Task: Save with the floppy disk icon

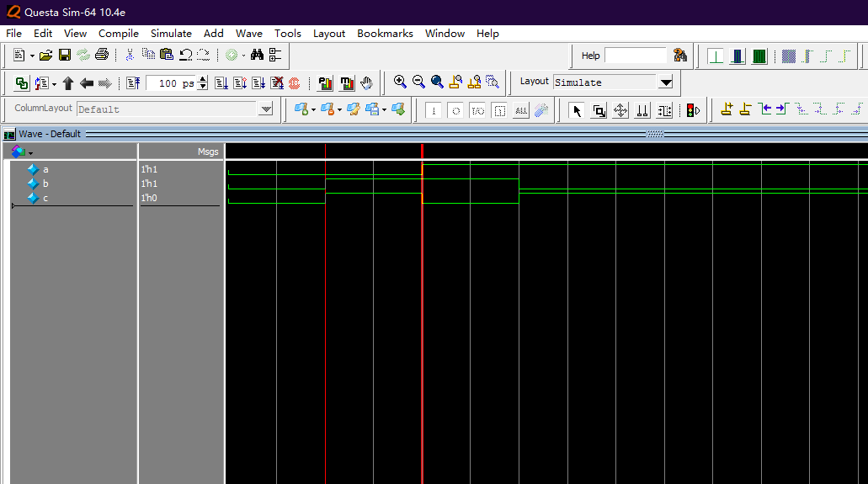Action: (x=65, y=55)
